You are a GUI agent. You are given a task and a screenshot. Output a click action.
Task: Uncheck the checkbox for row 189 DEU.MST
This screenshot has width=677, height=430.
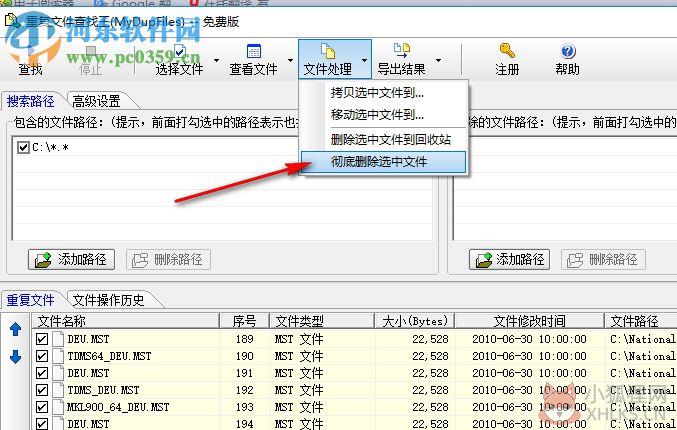click(x=42, y=339)
